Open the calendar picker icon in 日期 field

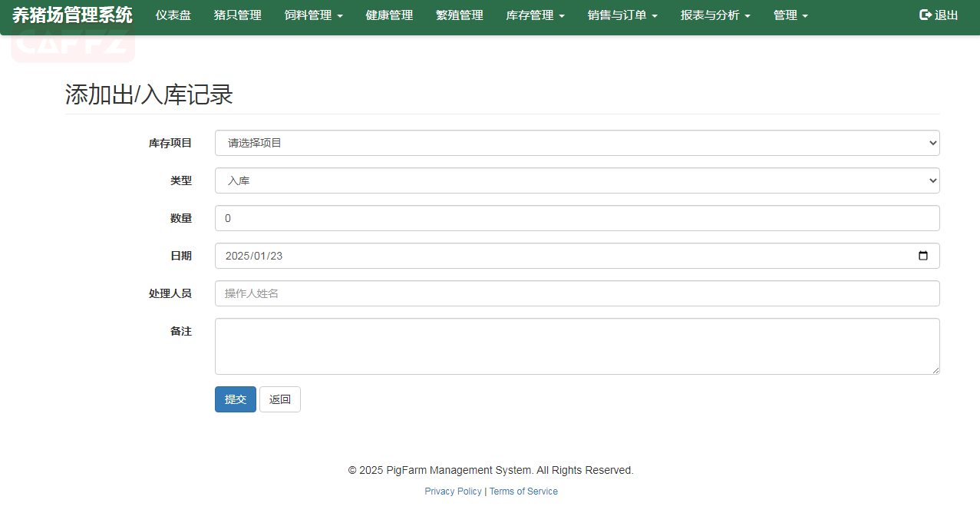[x=922, y=256]
